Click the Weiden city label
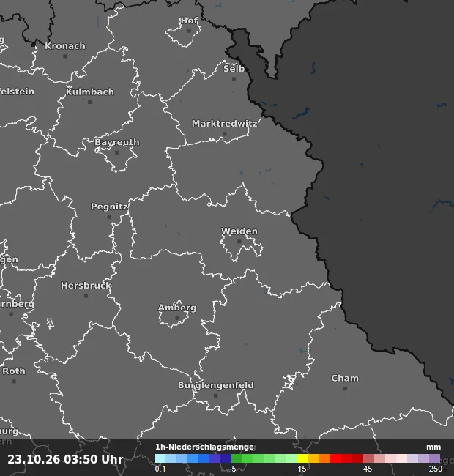Viewport: 454px width, 476px height. [x=239, y=231]
